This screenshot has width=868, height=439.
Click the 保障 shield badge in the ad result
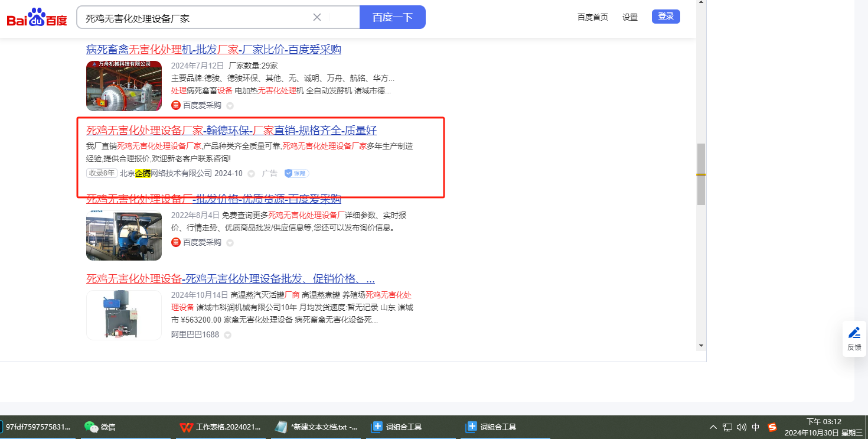click(296, 173)
